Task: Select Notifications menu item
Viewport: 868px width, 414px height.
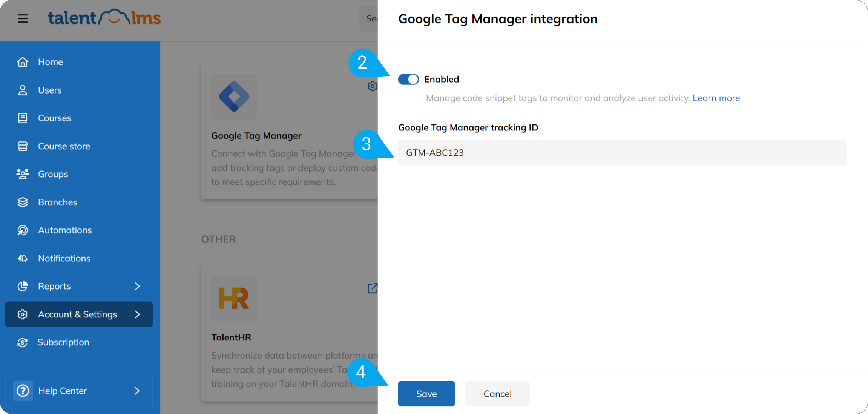Action: tap(64, 258)
